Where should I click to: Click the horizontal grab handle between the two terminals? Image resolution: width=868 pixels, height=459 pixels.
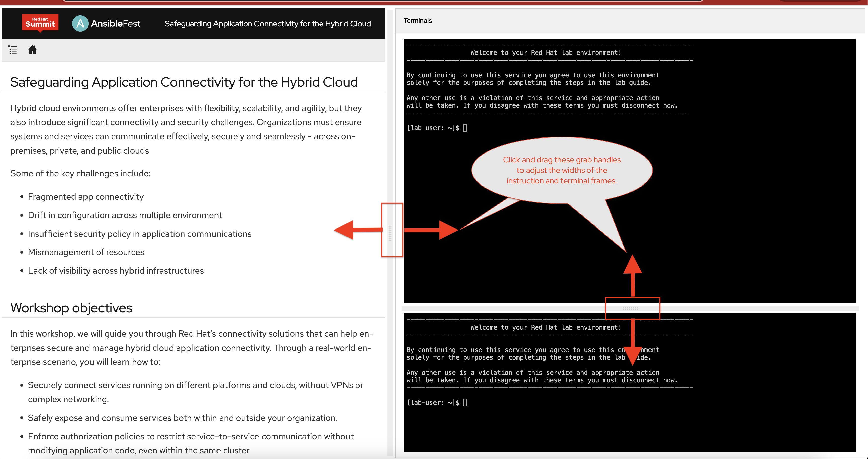pyautogui.click(x=630, y=308)
